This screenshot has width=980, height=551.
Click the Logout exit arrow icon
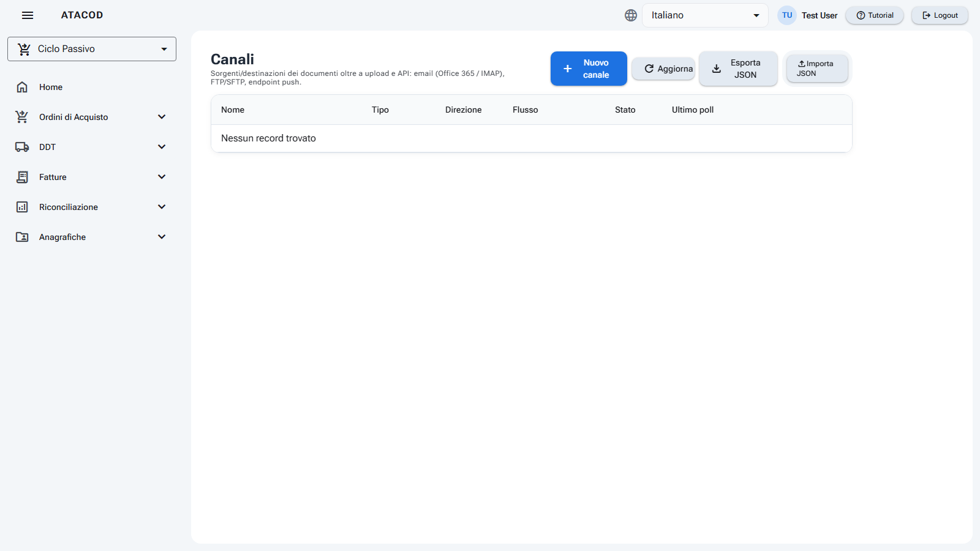coord(927,15)
